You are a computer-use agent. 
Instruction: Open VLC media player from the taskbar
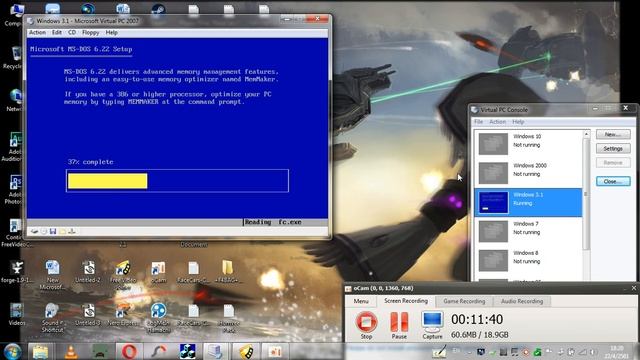(70, 351)
